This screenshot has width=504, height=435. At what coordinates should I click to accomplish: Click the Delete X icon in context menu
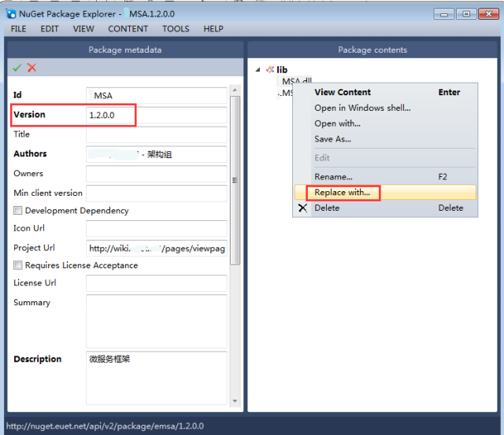point(302,208)
